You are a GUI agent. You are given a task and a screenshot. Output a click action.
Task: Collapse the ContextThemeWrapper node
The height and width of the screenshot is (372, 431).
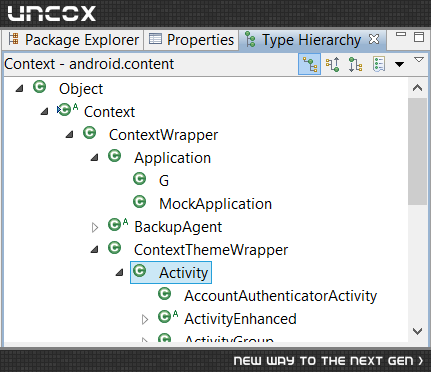click(x=95, y=250)
